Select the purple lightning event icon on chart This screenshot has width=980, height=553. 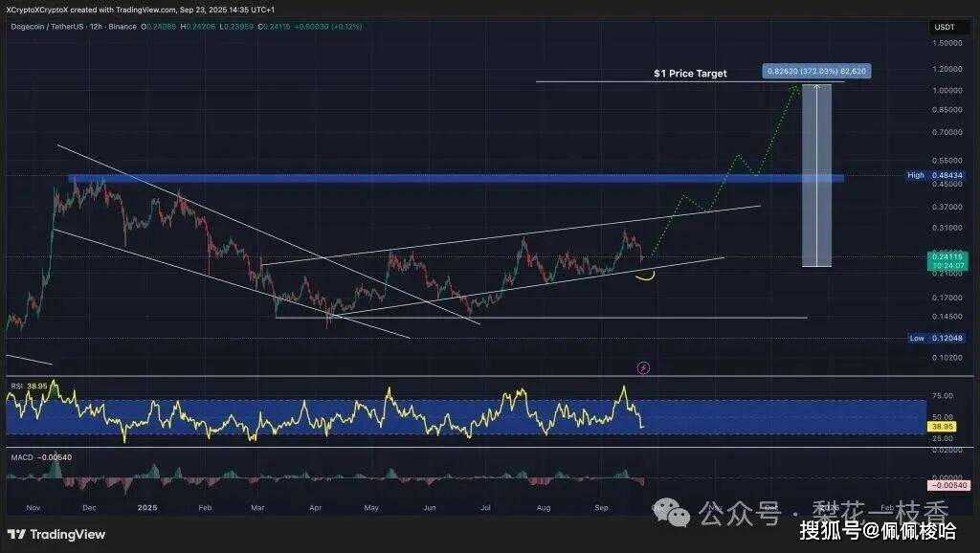[642, 367]
